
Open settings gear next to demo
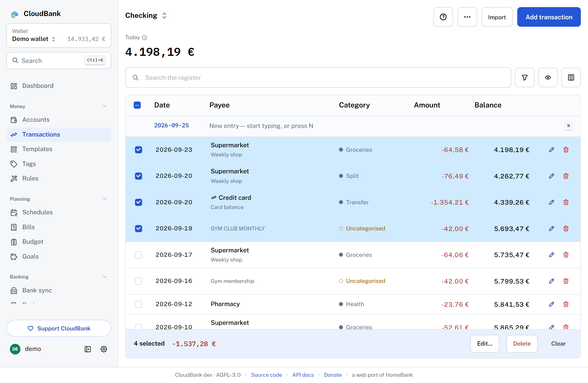104,349
